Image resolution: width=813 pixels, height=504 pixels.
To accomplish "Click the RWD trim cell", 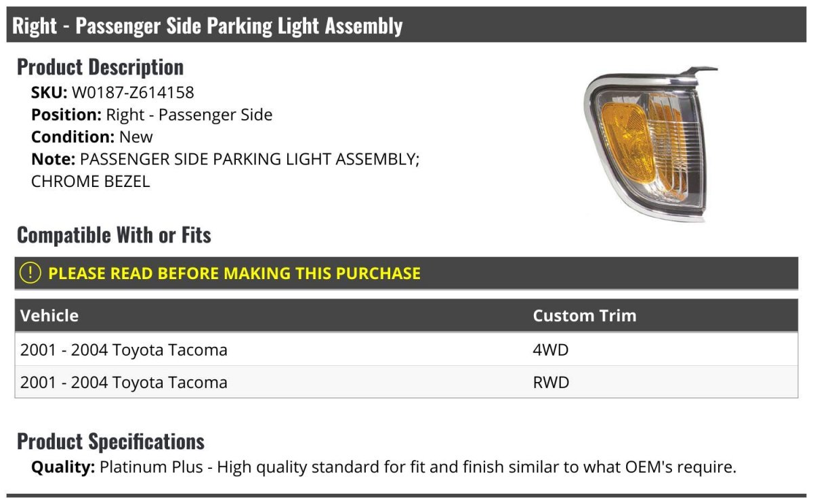I will (551, 383).
